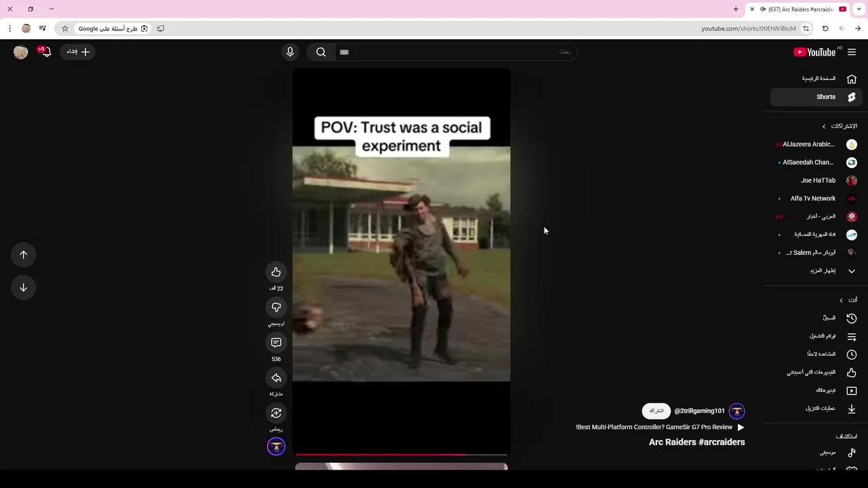Open the Salem channel subscription

(x=817, y=253)
